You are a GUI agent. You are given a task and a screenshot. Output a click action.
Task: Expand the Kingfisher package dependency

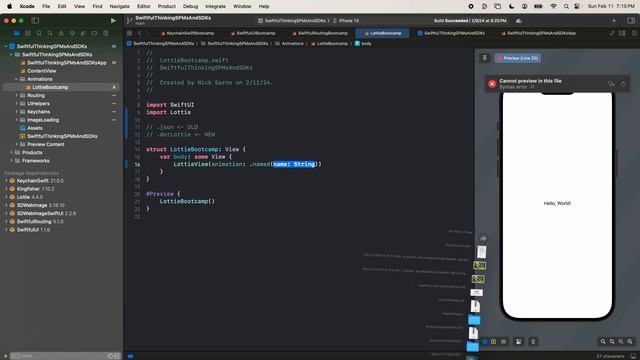6,189
